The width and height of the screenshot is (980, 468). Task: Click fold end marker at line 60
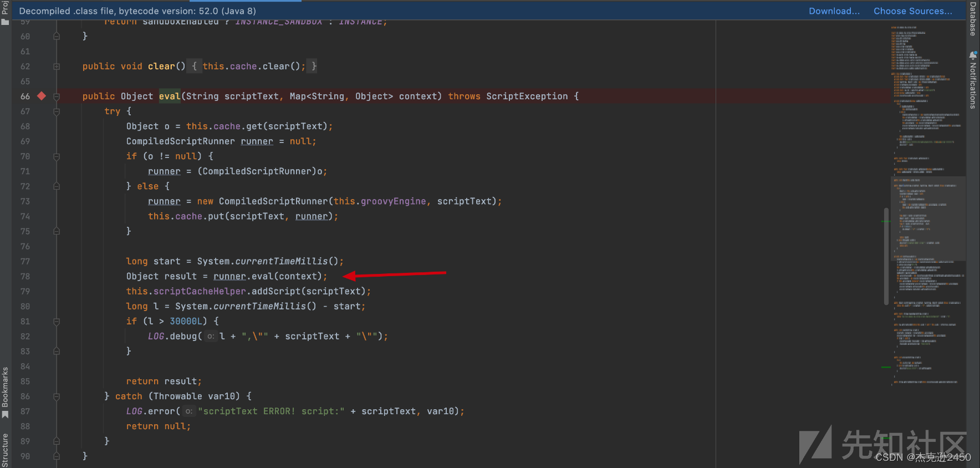click(x=57, y=36)
